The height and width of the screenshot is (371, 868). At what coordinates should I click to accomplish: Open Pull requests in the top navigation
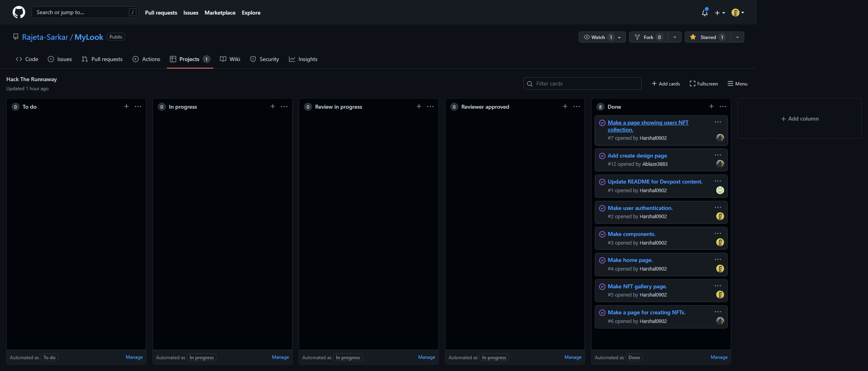tap(161, 13)
